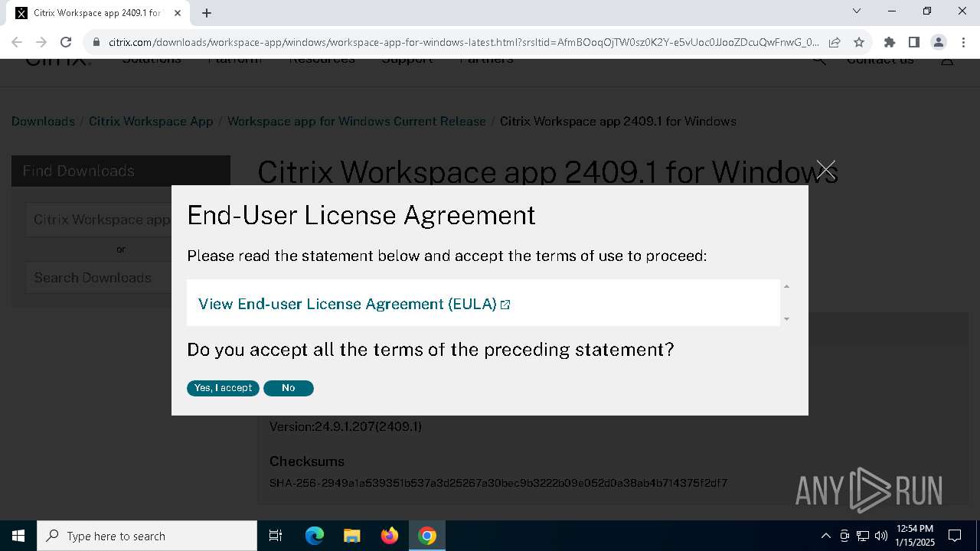Screen dimensions: 980x551
Task: Show hidden system tray icons
Action: click(825, 536)
